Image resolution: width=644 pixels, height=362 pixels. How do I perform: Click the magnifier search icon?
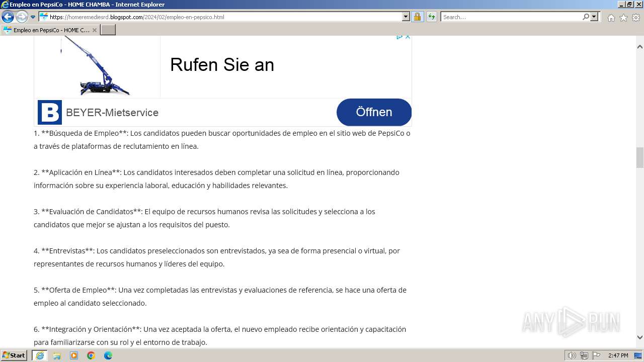pyautogui.click(x=586, y=17)
